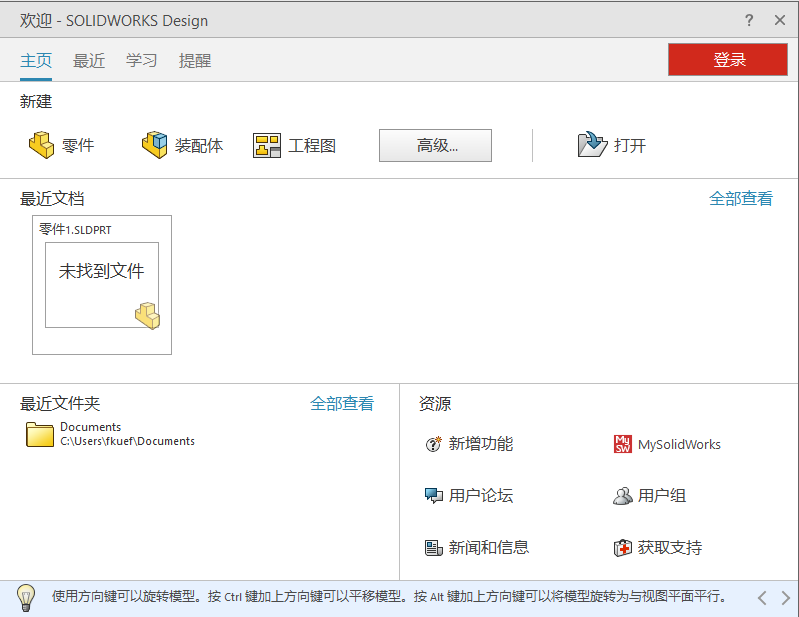This screenshot has width=799, height=617.
Task: Click the 打开 open-folder icon
Action: (x=592, y=145)
